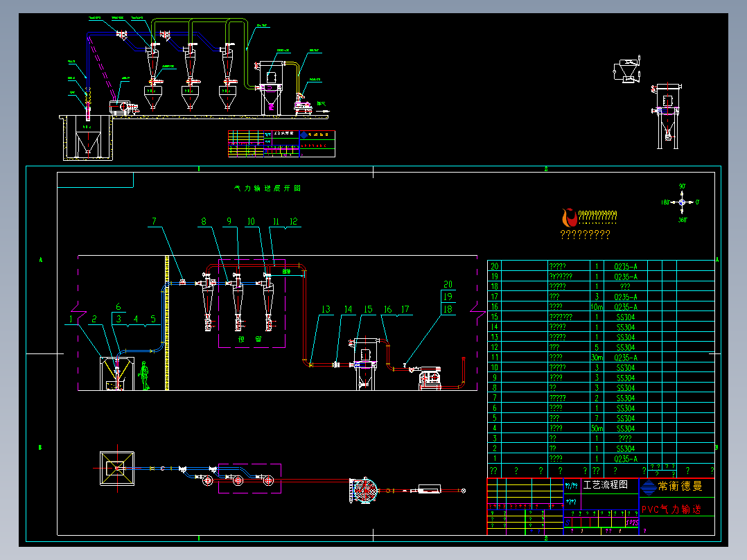Select the 气力输送展开图 drawing heading

coord(267,189)
